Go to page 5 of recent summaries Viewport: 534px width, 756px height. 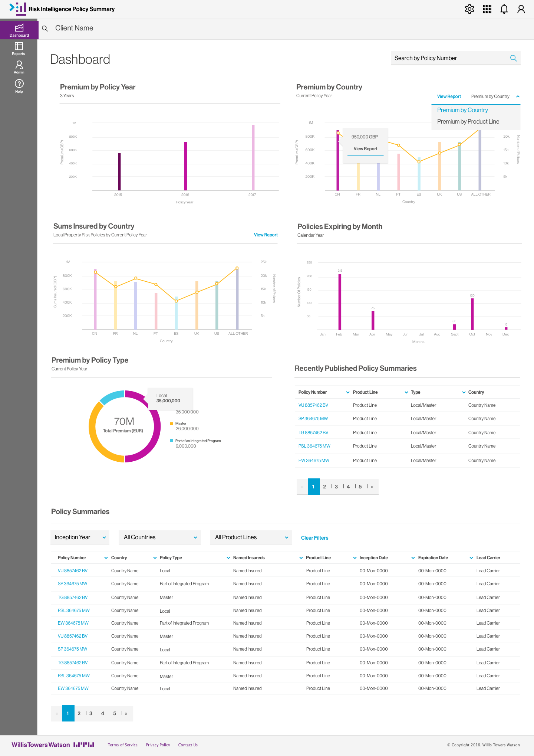(x=360, y=487)
